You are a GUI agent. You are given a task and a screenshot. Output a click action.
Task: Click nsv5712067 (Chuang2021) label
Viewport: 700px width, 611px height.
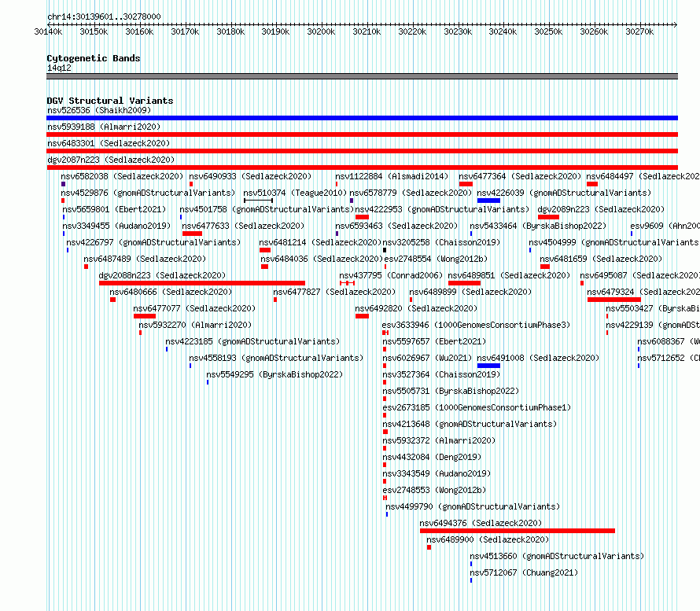tap(524, 572)
